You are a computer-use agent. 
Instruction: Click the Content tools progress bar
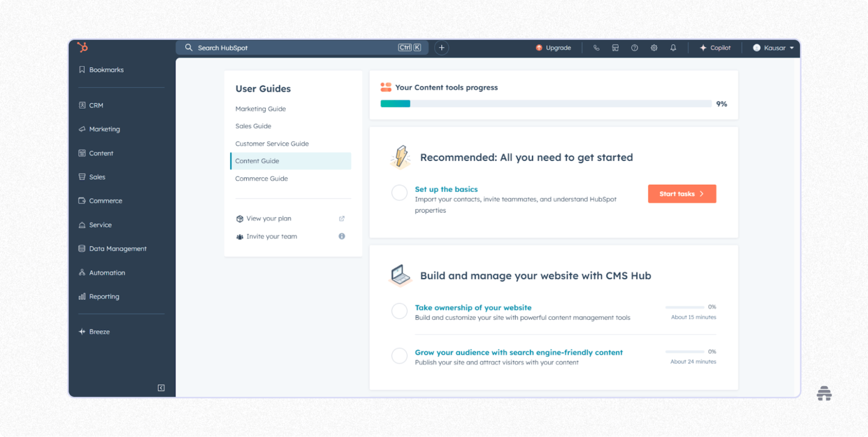546,104
